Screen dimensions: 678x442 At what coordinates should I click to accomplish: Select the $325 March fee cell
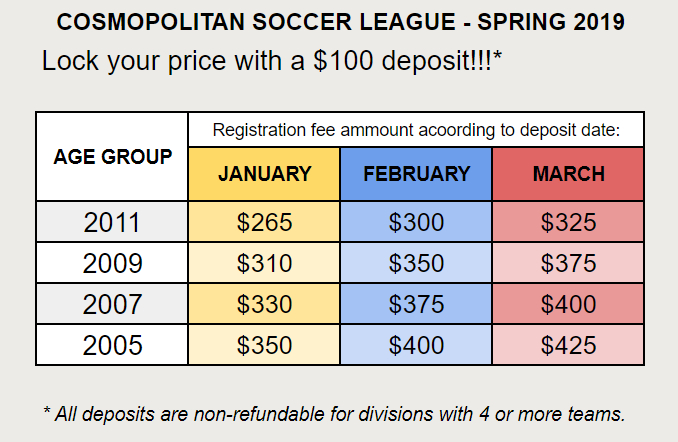coord(568,222)
